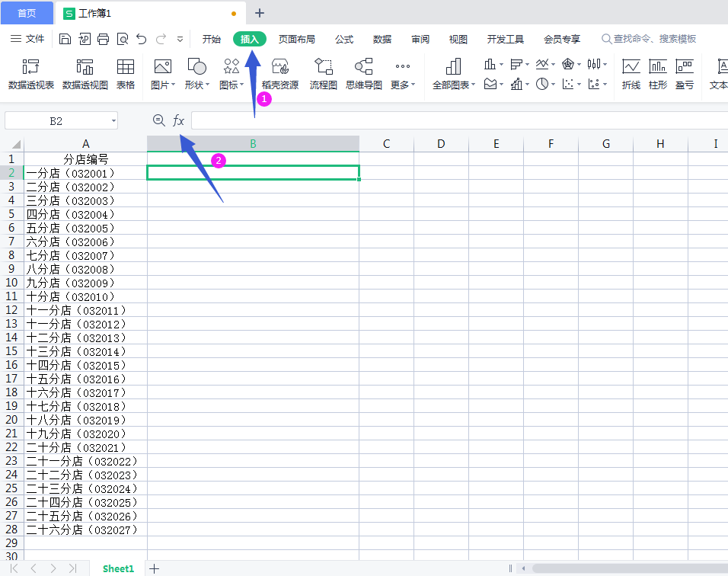Click the column chart type icon
Viewport: 728px width, 576px height.
(490, 64)
